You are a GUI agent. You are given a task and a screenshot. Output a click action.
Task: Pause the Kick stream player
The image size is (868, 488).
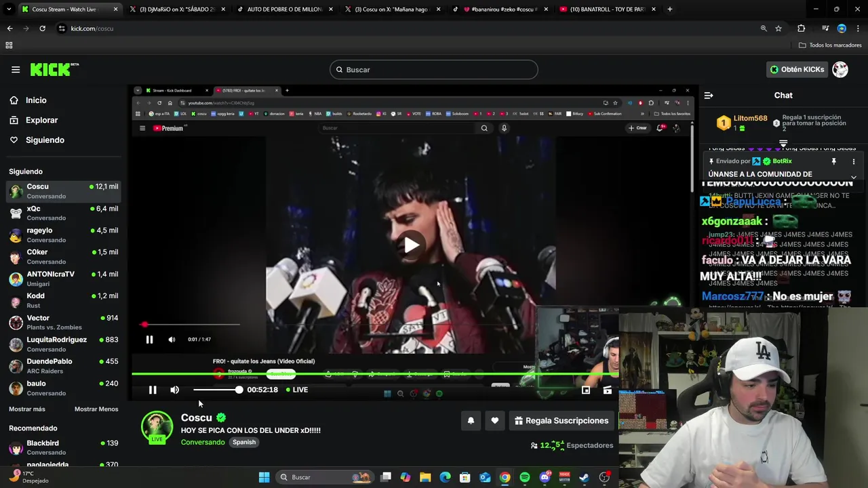[153, 390]
